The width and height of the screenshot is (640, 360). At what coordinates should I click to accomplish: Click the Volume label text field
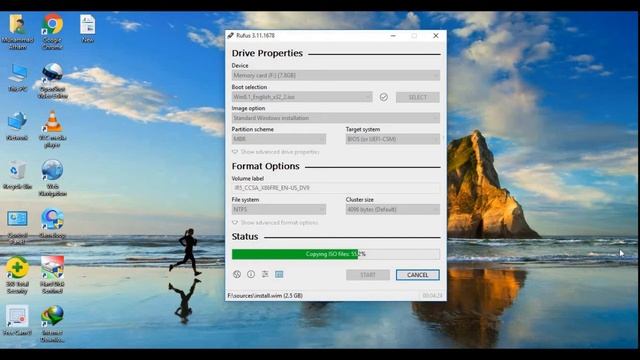point(336,188)
